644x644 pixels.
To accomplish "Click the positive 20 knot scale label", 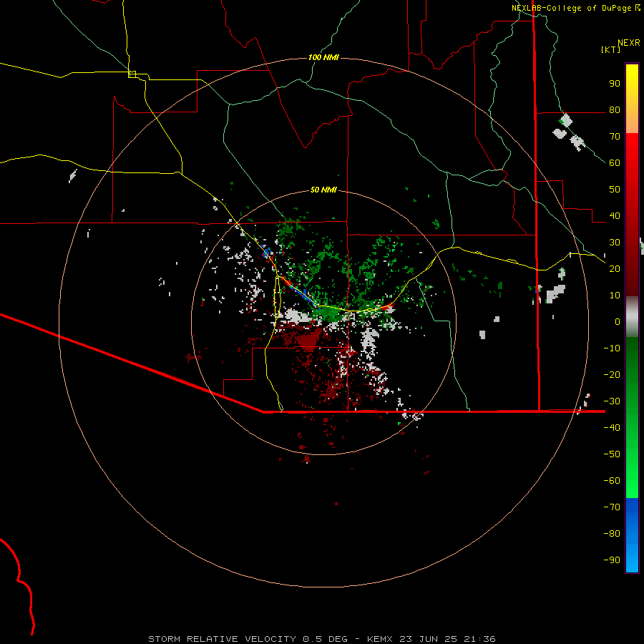I will [x=615, y=268].
